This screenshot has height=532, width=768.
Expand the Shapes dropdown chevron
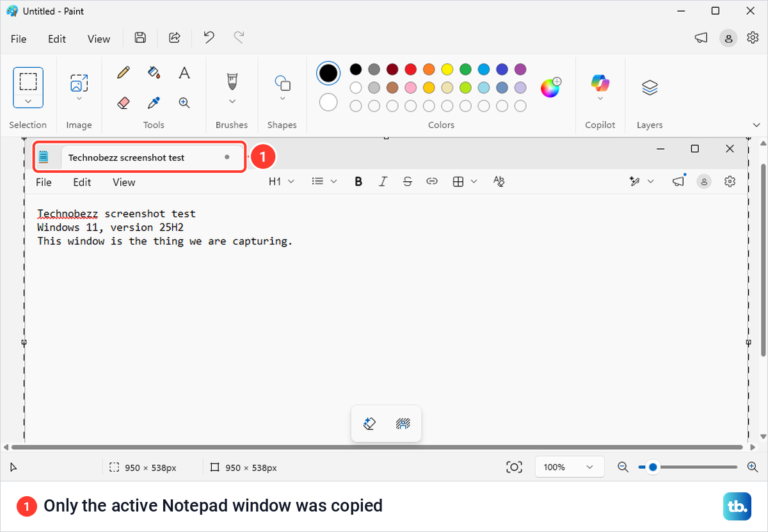282,99
